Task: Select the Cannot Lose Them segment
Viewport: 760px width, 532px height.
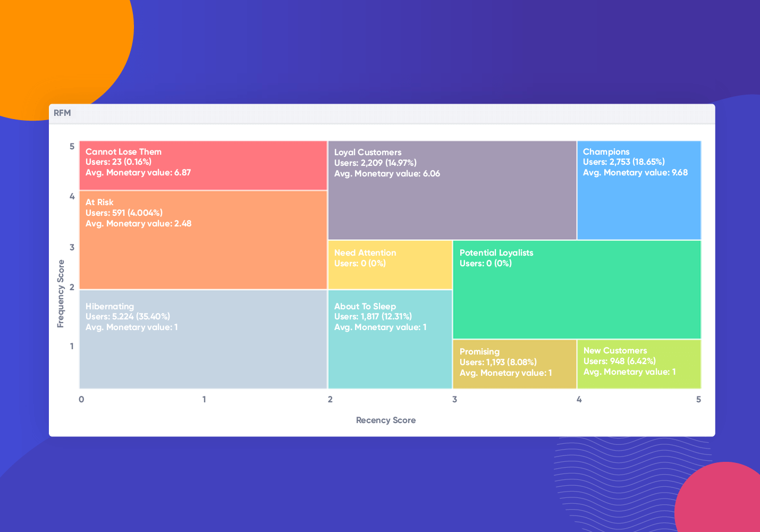Action: 203,165
